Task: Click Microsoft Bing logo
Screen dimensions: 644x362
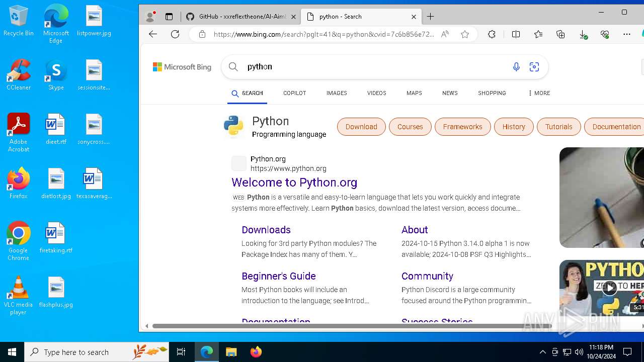Action: [x=182, y=67]
